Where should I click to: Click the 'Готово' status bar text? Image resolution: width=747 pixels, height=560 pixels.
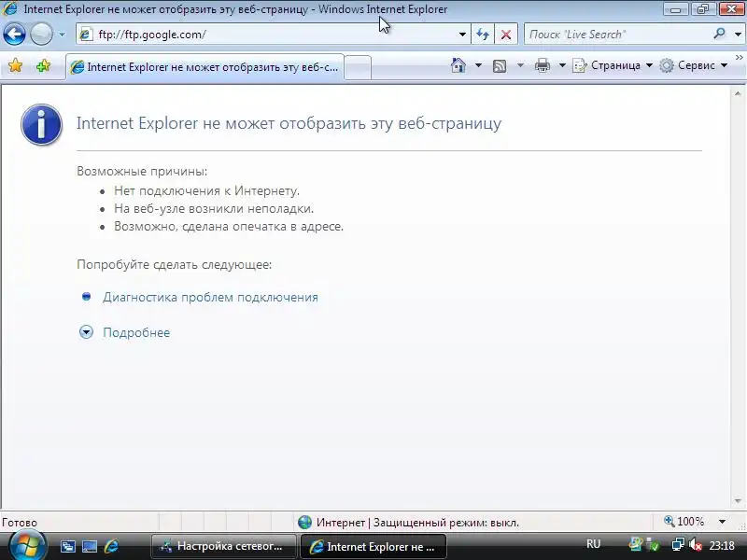point(20,523)
